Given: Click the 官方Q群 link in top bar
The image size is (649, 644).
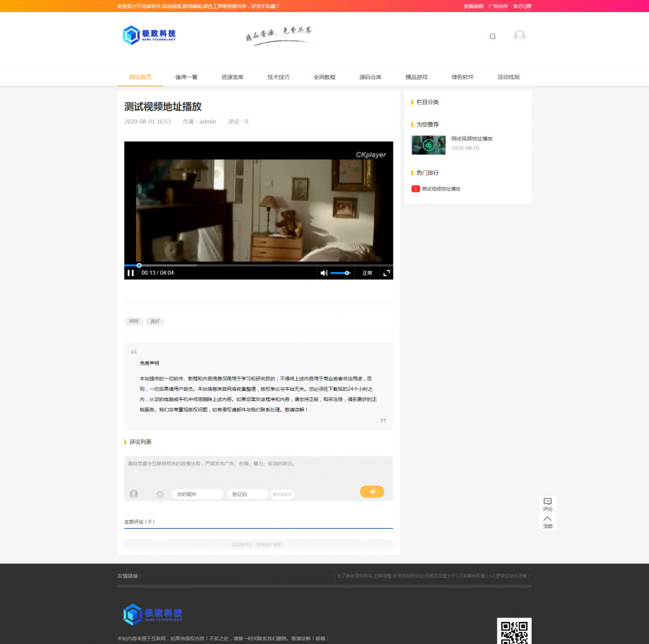Looking at the screenshot, I should (522, 6).
